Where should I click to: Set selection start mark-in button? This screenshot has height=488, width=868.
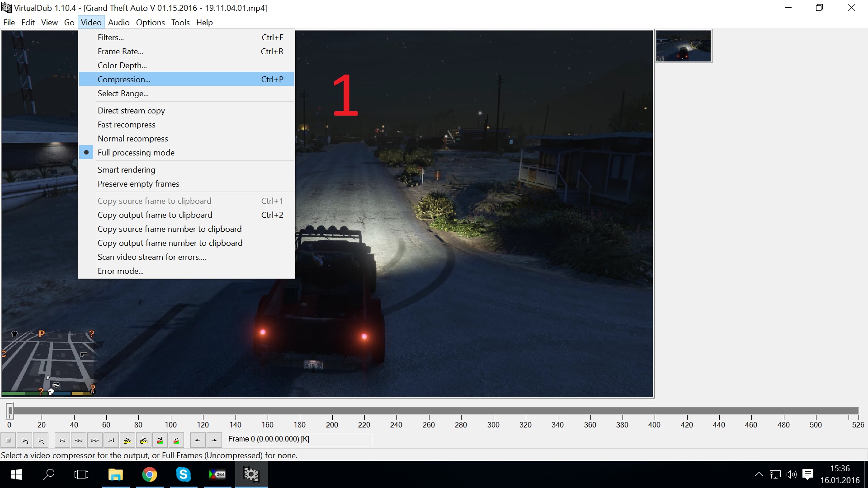[198, 440]
